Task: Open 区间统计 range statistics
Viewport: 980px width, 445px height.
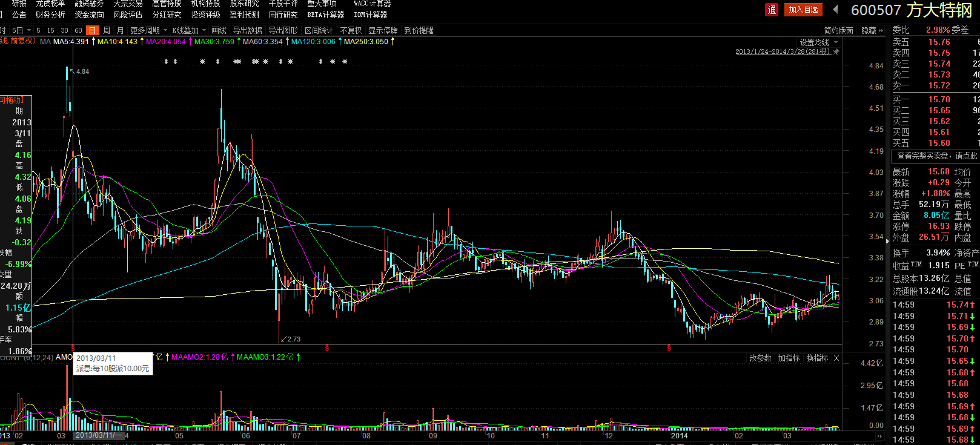Action: (319, 30)
